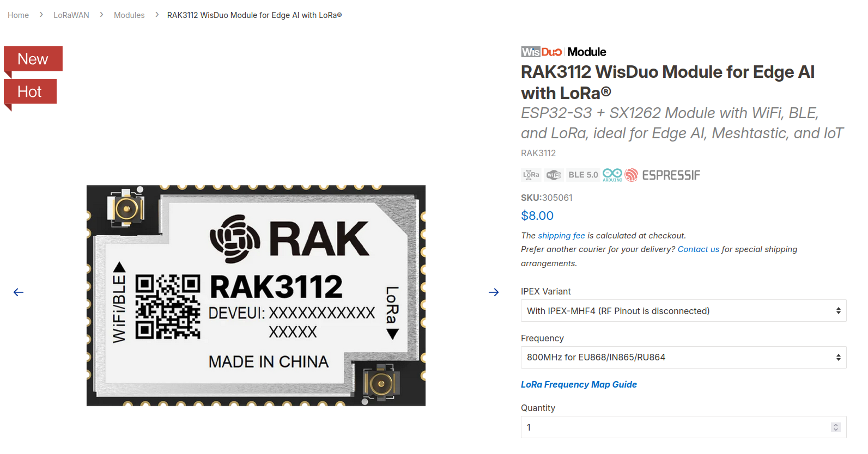The height and width of the screenshot is (454, 868).
Task: Click the Quantity stepper arrows
Action: point(836,427)
